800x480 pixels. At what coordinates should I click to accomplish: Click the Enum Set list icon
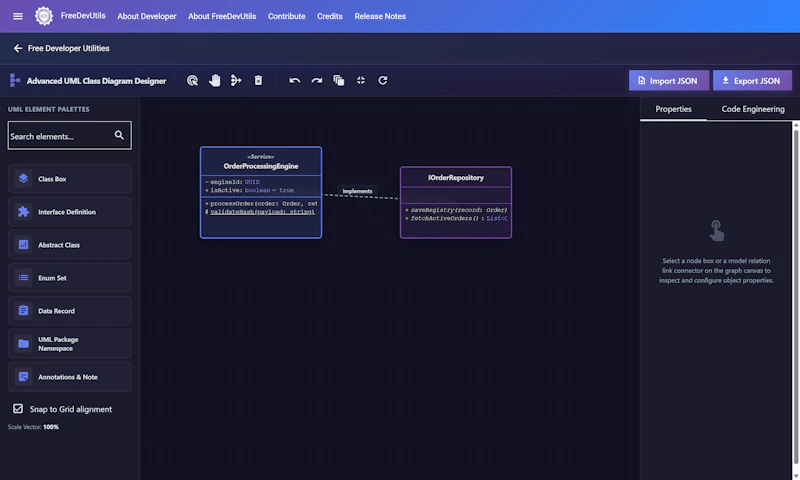pos(23,277)
